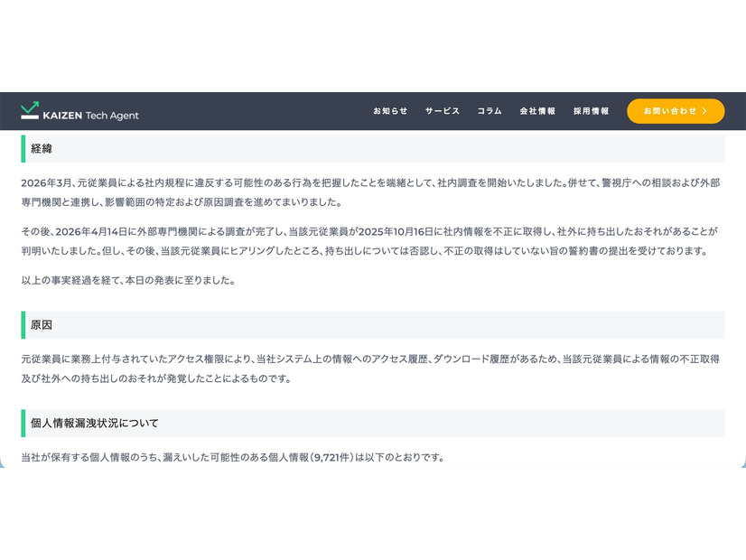Open the 会社情報 menu item
The image size is (746, 560).
pos(537,111)
